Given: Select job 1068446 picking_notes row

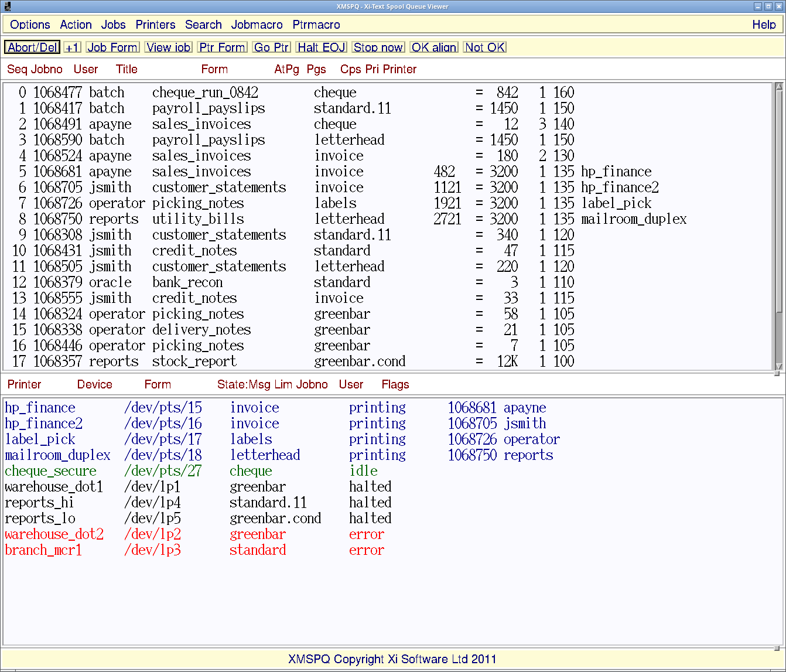Looking at the screenshot, I should (388, 346).
